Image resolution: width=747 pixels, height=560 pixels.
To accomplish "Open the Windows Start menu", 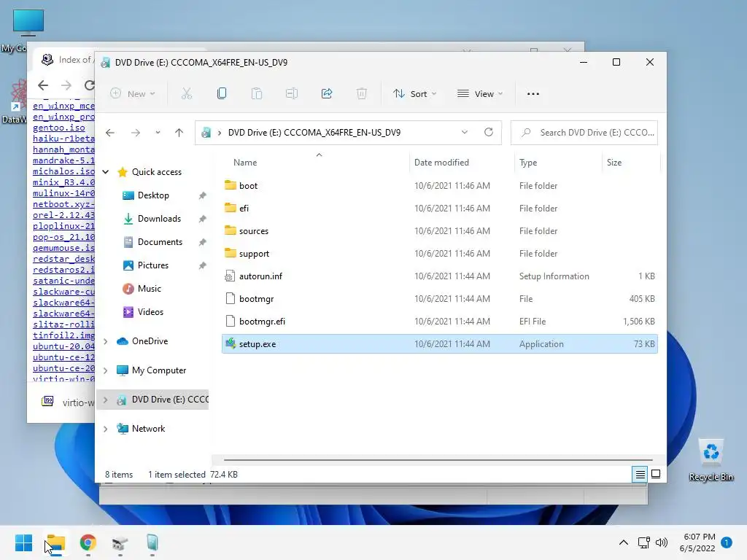I will 23,542.
